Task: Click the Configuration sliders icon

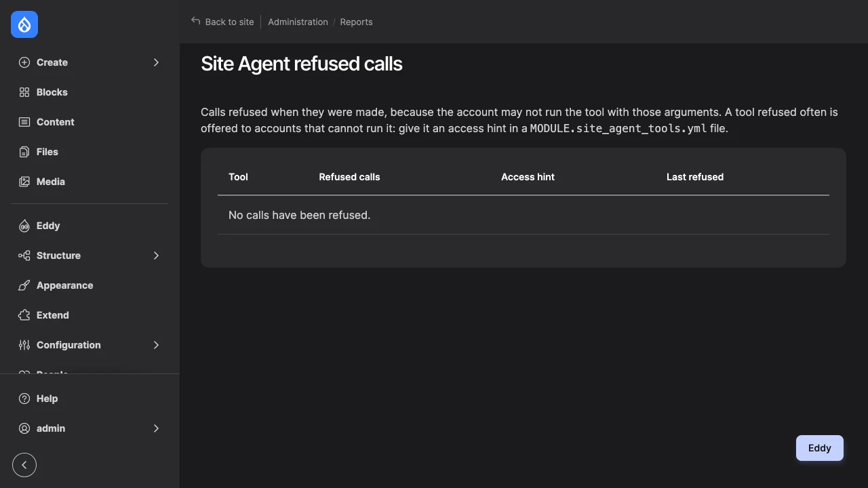Action: (x=24, y=345)
